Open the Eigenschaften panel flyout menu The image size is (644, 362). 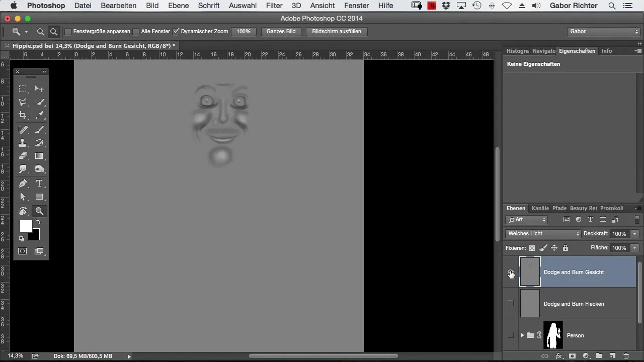(x=638, y=51)
